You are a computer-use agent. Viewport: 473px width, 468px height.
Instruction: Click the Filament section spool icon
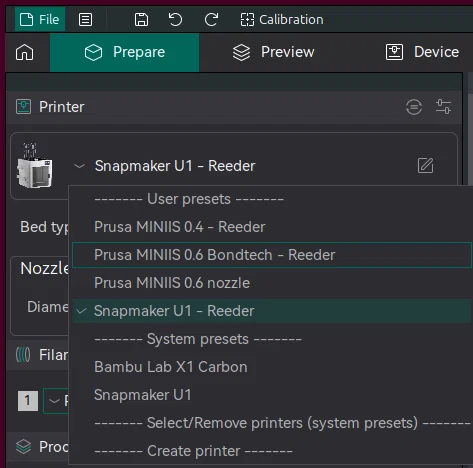tap(23, 355)
